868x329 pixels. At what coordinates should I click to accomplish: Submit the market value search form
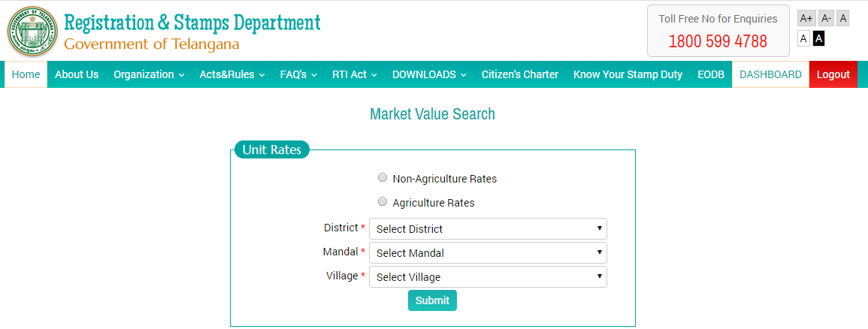pos(432,300)
